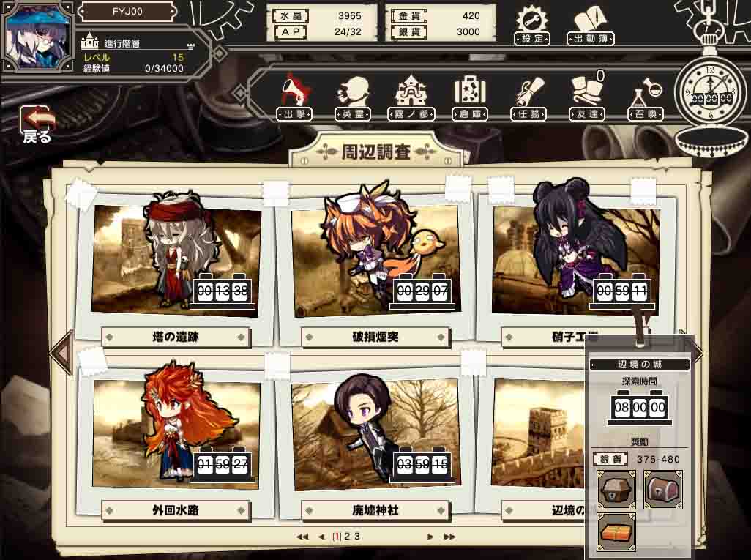Viewport: 751px width, 560px height.
Task: Select the 廃墟神社 location label
Action: [375, 511]
